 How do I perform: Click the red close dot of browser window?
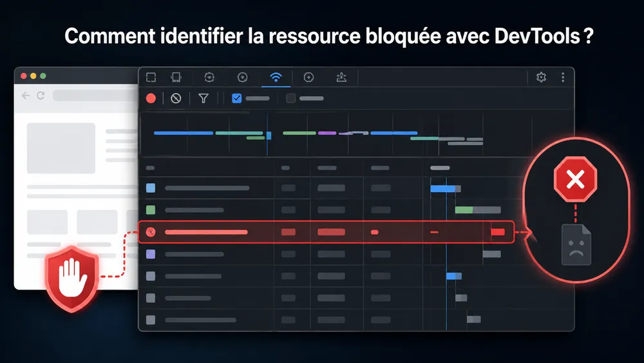[x=23, y=76]
